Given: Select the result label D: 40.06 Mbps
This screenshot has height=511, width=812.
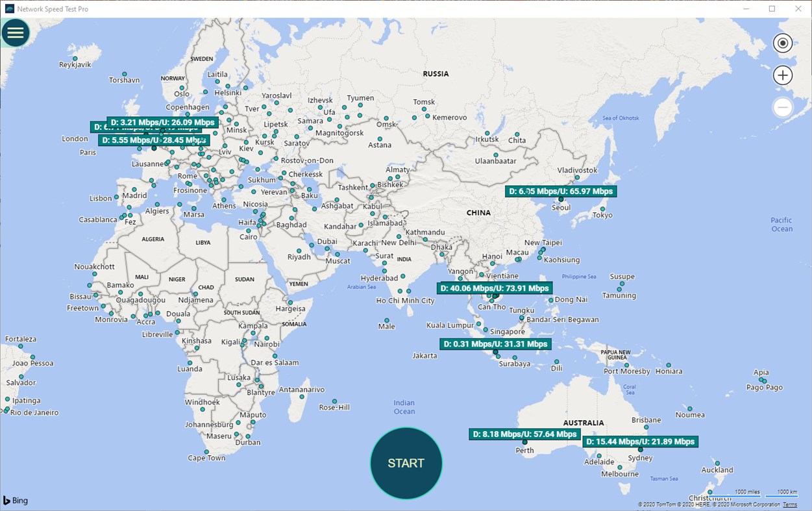Looking at the screenshot, I should click(495, 288).
